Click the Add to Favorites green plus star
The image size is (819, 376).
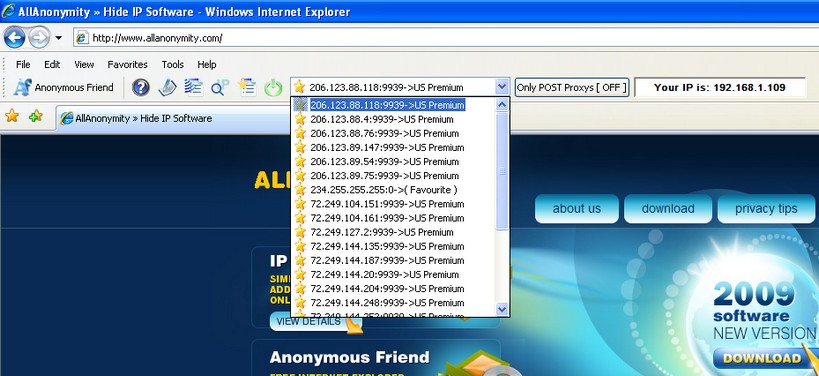[x=36, y=116]
